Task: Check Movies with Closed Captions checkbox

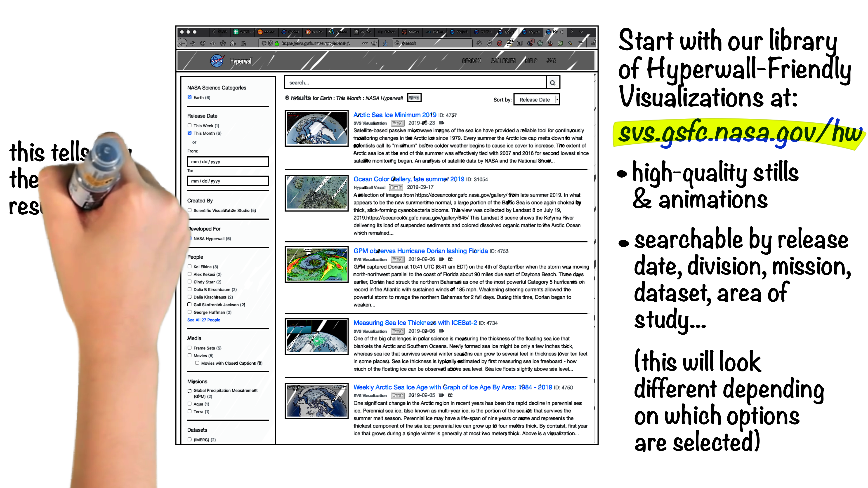Action: [x=197, y=363]
